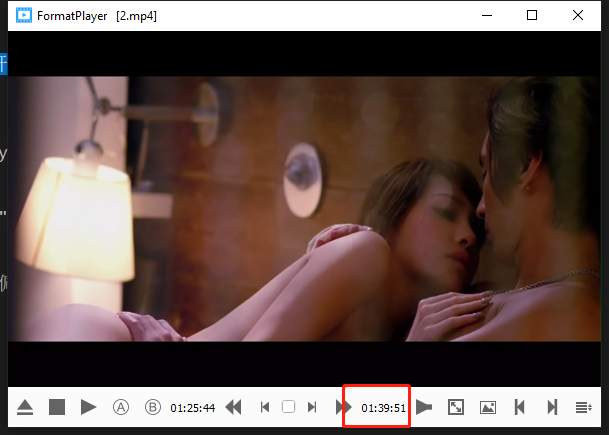Take a snapshot with the picture icon

[x=488, y=407]
